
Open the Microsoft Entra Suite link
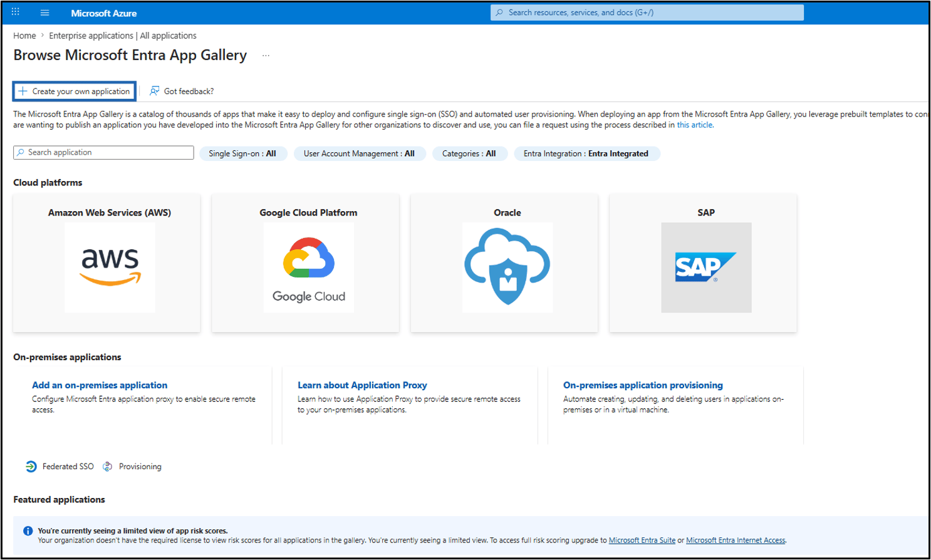[x=642, y=540]
